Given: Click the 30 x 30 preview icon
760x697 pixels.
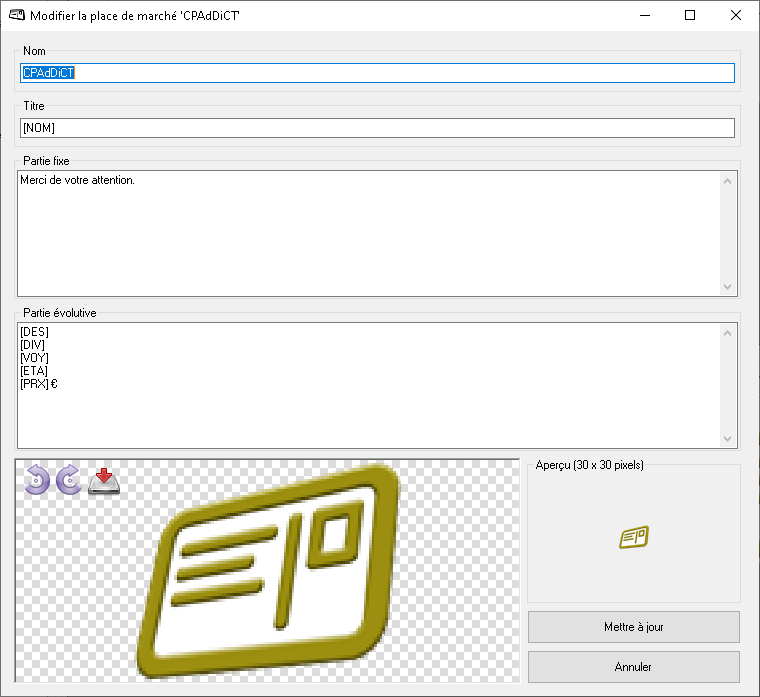Looking at the screenshot, I should [x=633, y=538].
